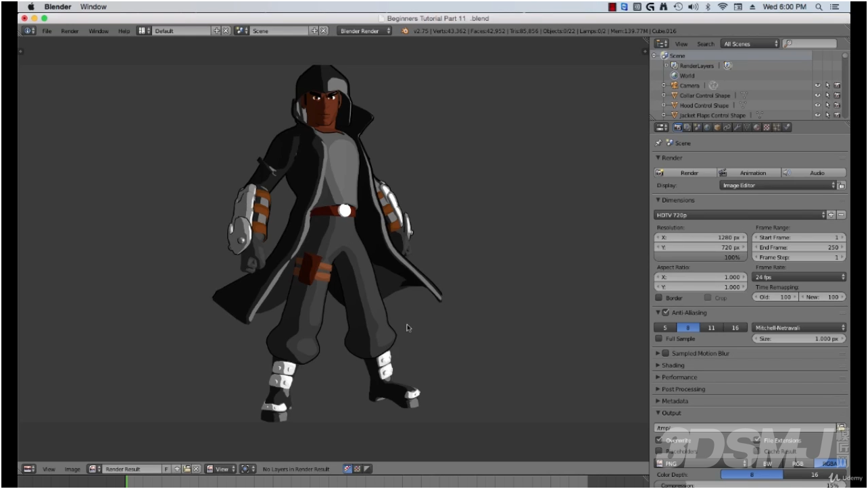This screenshot has height=489, width=868.
Task: Click the macOS volume icon
Action: [x=693, y=7]
